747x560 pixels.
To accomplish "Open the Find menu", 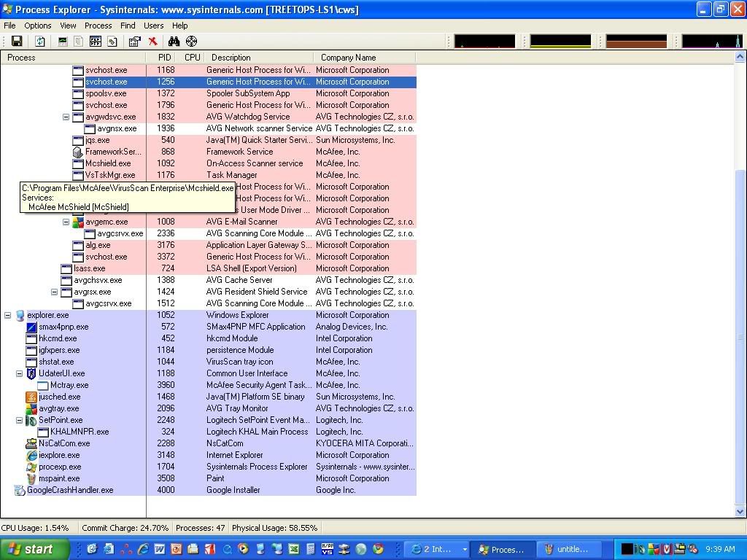I will [128, 26].
